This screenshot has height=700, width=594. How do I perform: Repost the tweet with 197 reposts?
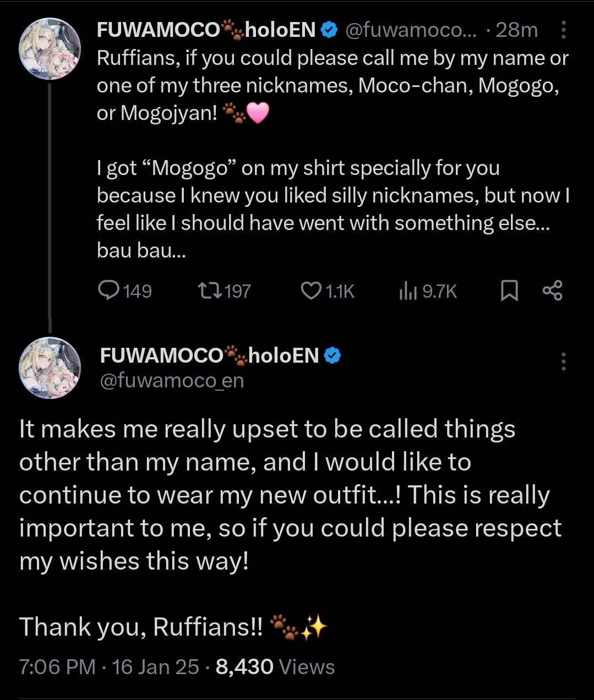click(x=209, y=290)
